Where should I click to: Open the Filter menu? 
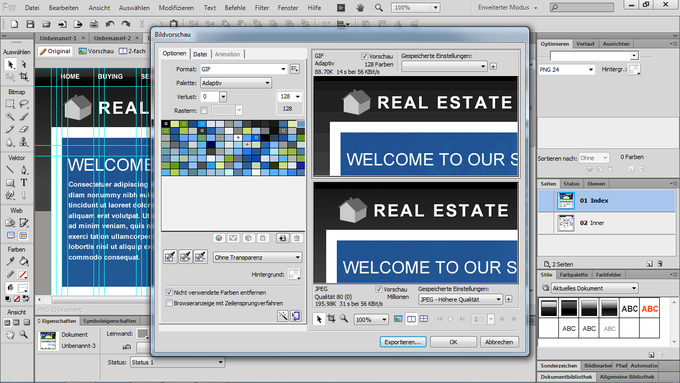[x=262, y=8]
